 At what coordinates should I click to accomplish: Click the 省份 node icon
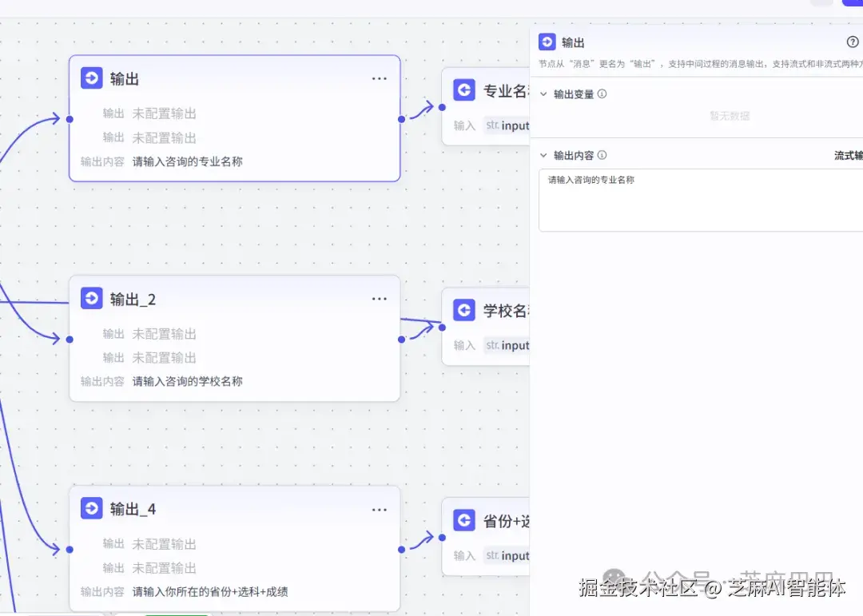pyautogui.click(x=466, y=519)
